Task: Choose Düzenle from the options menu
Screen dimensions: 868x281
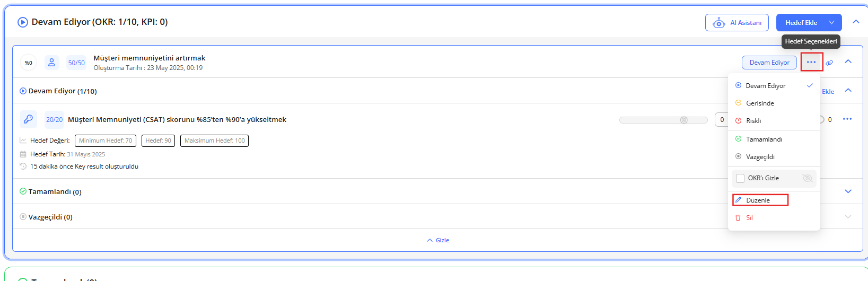Action: tap(758, 200)
